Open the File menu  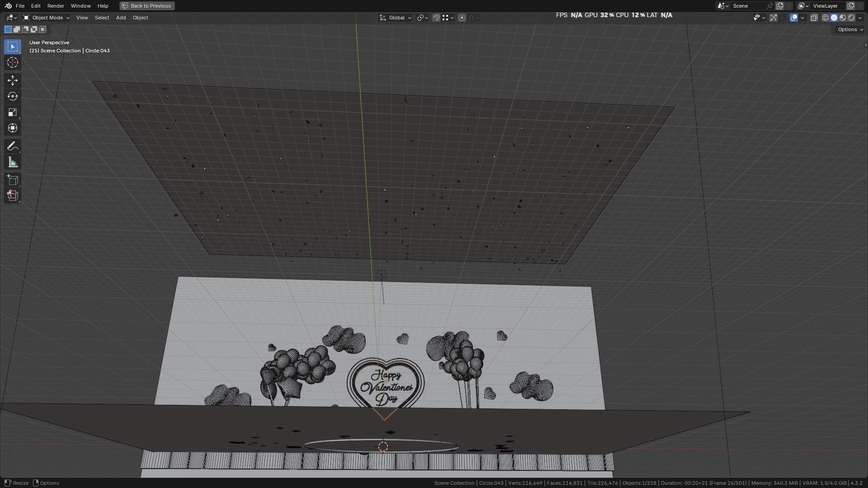20,6
